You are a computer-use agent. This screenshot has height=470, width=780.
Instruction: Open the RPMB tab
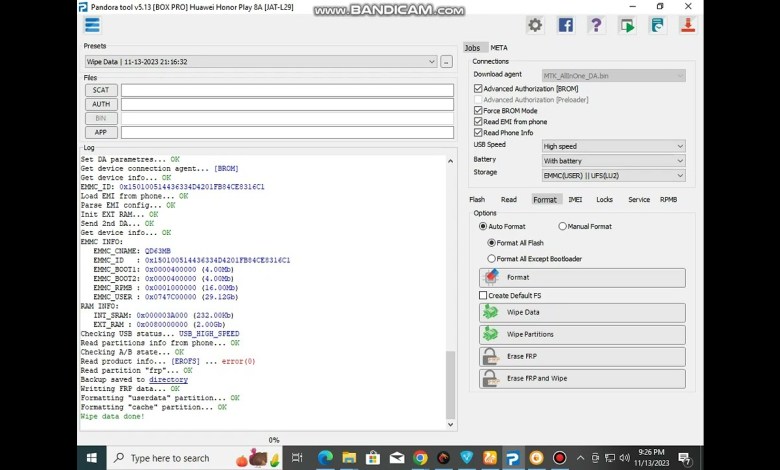point(668,199)
